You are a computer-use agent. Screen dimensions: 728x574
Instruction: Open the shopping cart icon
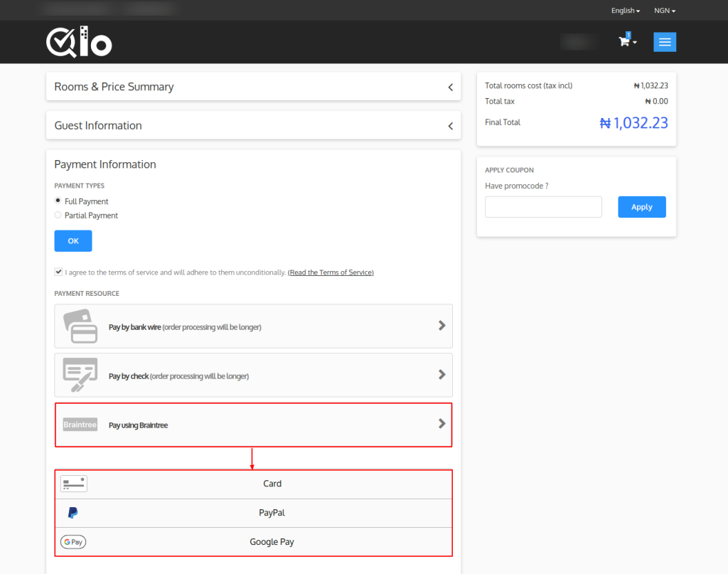pyautogui.click(x=624, y=42)
